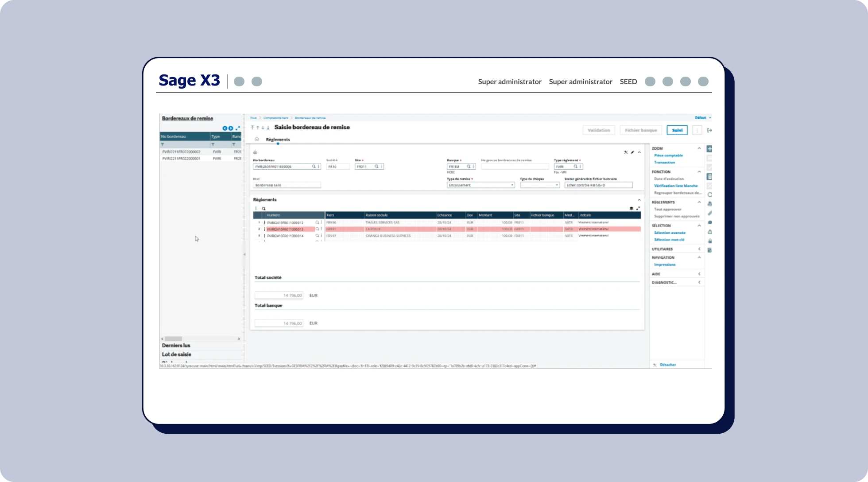Image resolution: width=868 pixels, height=482 pixels.
Task: Click filter icon under Type column
Action: click(213, 144)
